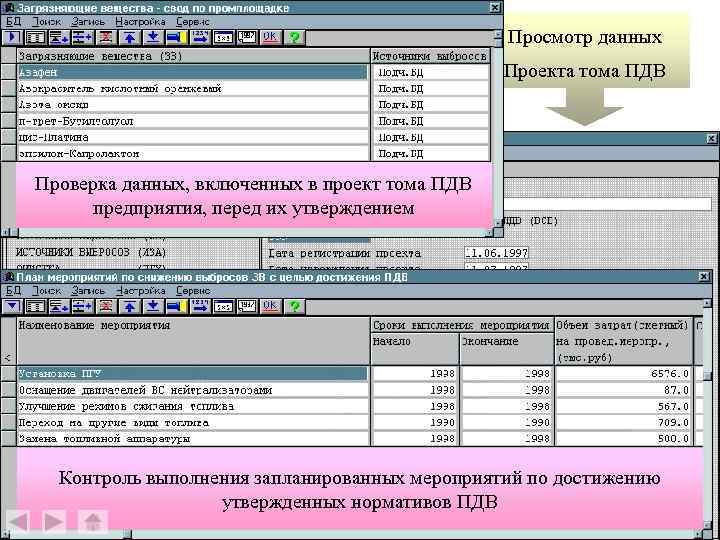Open Настройка menu in emissions plan window
The width and height of the screenshot is (720, 540).
(141, 291)
